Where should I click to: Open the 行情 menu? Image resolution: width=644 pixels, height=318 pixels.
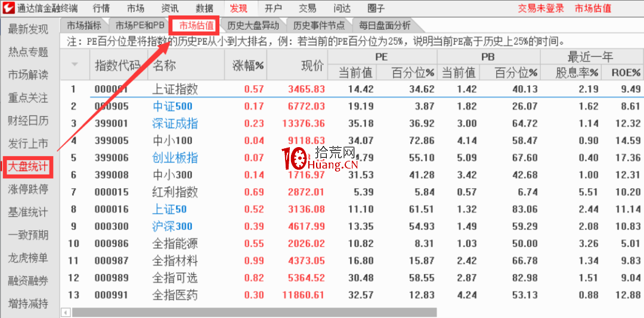pos(101,8)
